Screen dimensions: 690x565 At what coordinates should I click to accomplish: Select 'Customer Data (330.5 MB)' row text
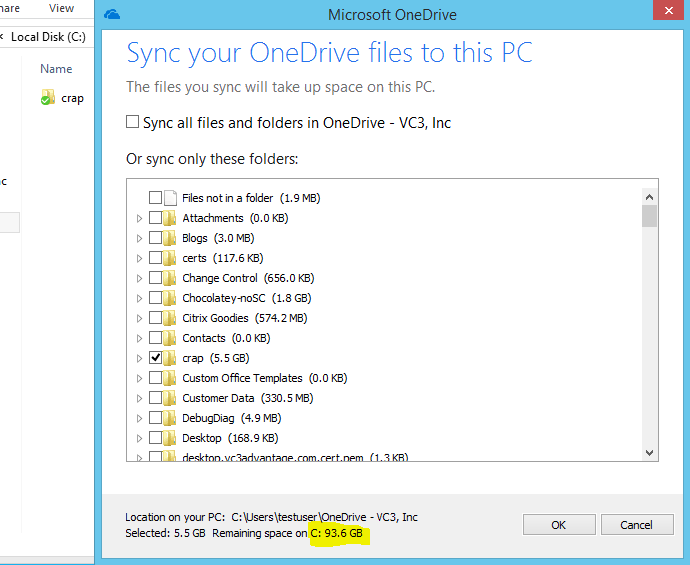point(248,398)
